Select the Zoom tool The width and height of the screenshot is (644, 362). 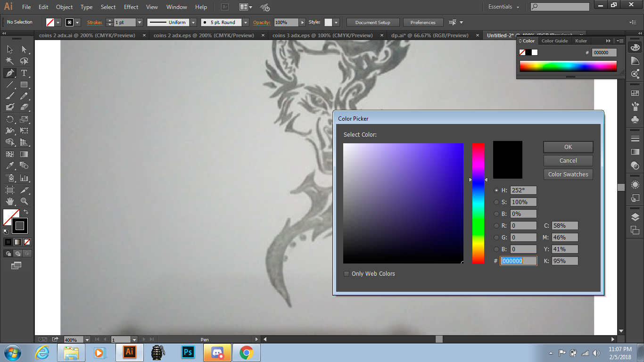[24, 201]
